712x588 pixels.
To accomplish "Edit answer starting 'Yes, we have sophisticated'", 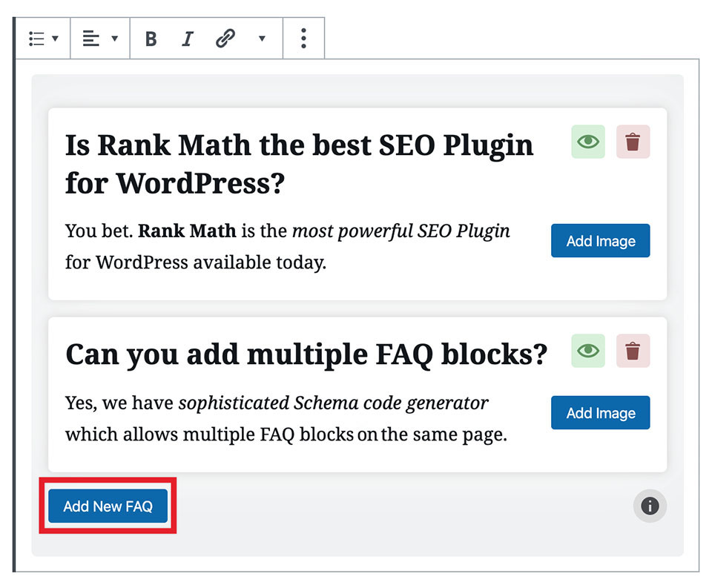I will click(286, 419).
